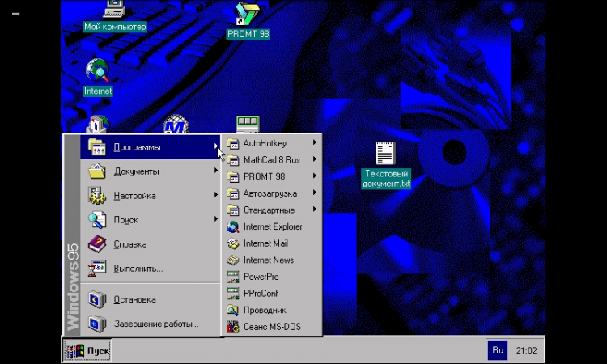The width and height of the screenshot is (607, 364).
Task: Click the MathCad 8 Rus folder icon
Action: 232,160
